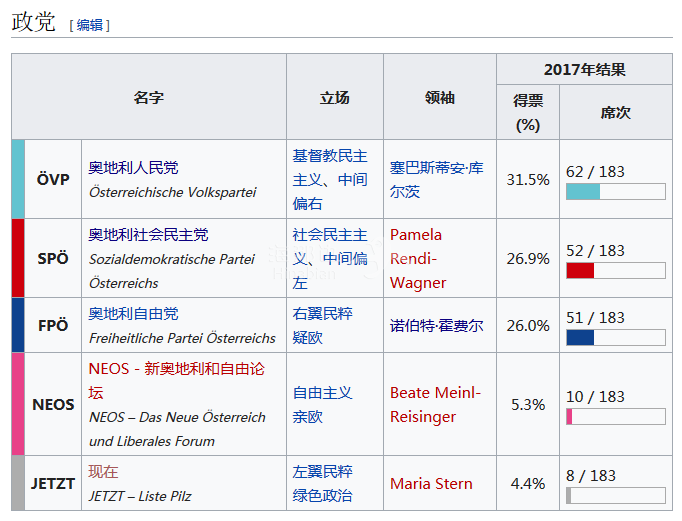This screenshot has height=521, width=682.
Task: Follow the 社会民主主义 ideology link
Action: click(x=330, y=247)
